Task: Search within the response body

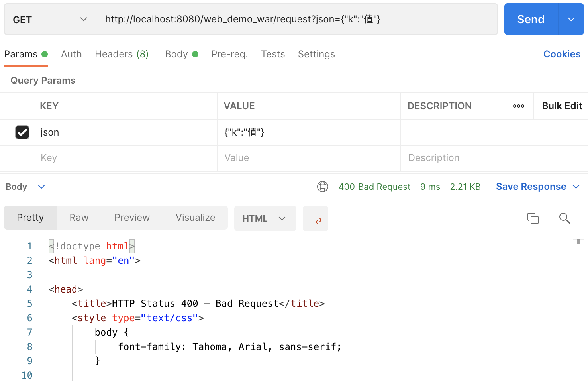Action: tap(564, 218)
